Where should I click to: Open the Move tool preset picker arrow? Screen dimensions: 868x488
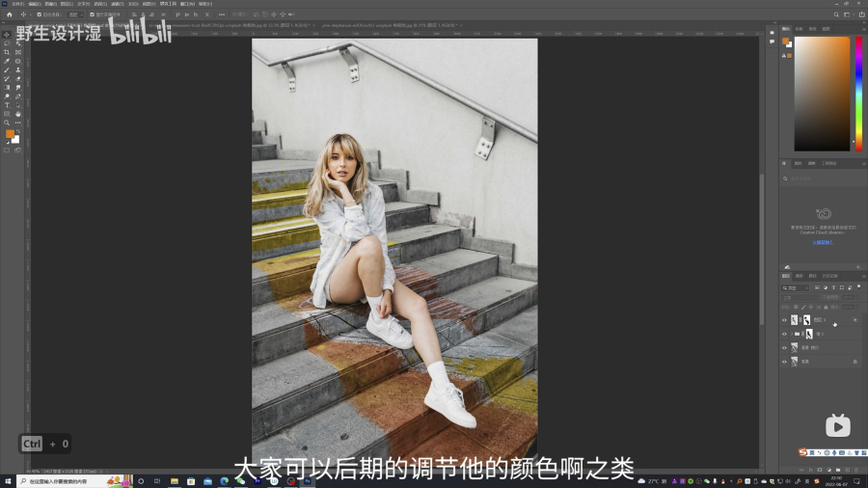click(31, 14)
